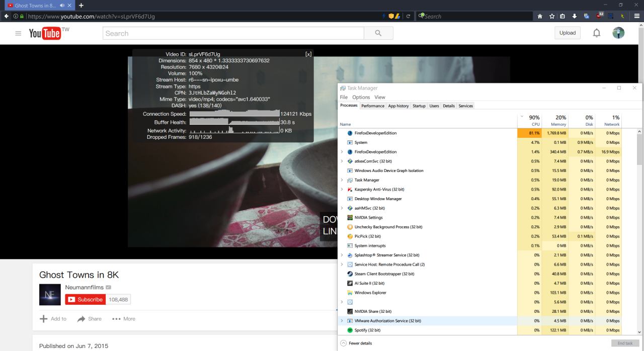This screenshot has height=351, width=644.
Task: Switch to the Performance tab
Action: coord(373,106)
